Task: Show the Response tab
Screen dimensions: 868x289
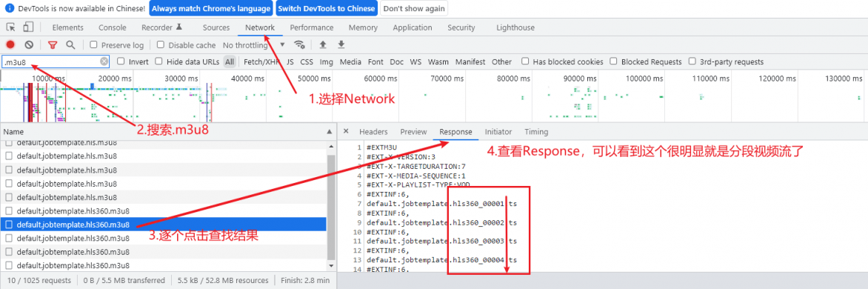Action: [455, 132]
